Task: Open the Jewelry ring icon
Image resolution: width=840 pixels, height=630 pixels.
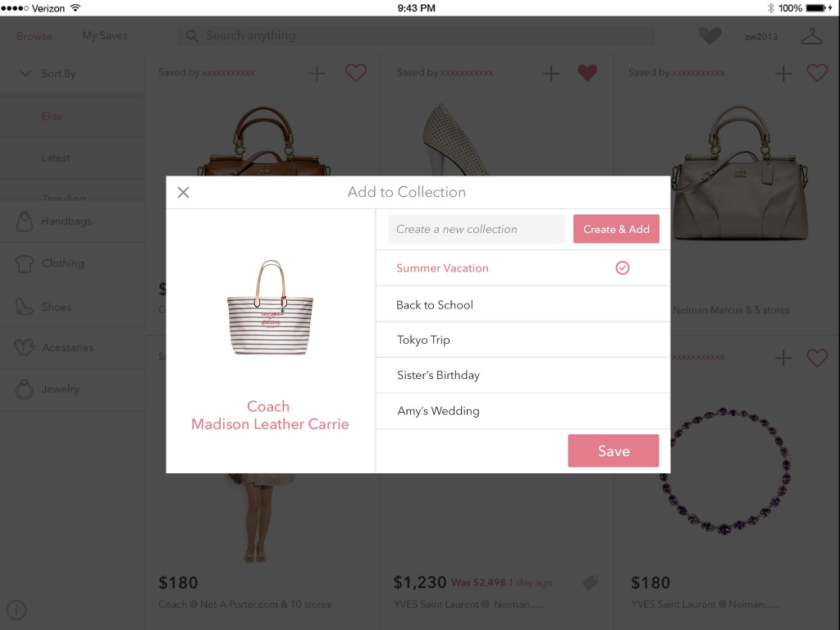Action: pyautogui.click(x=24, y=390)
